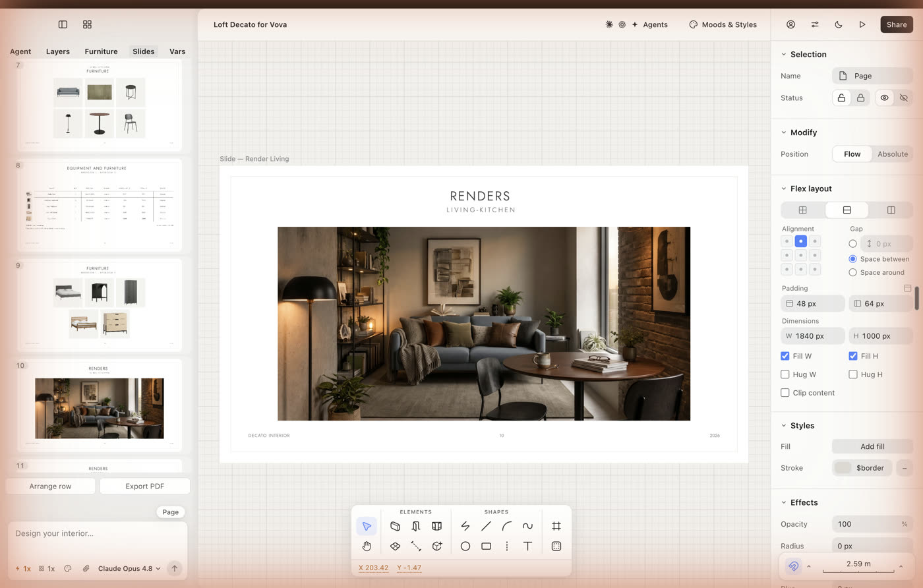This screenshot has width=923, height=588.
Task: Choose the rectangle shape tool
Action: click(486, 546)
